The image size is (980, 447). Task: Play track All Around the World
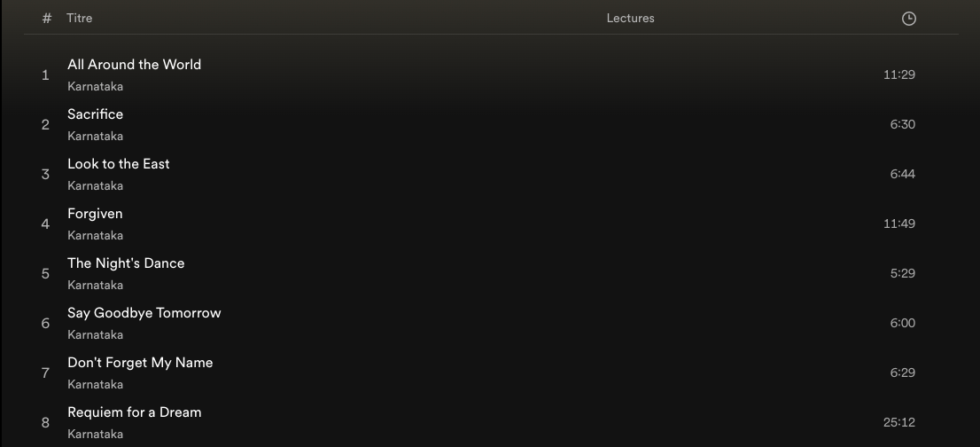click(x=135, y=65)
